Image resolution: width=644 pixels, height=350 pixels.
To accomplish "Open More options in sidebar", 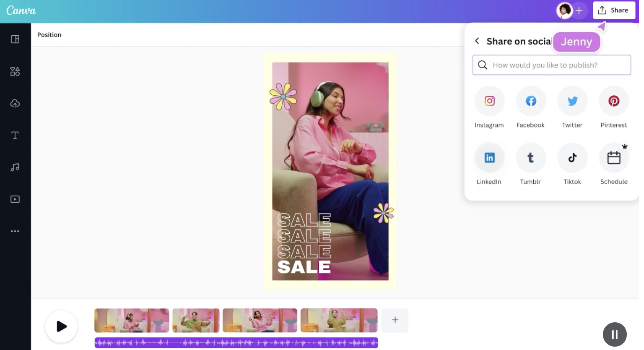I will [x=15, y=231].
